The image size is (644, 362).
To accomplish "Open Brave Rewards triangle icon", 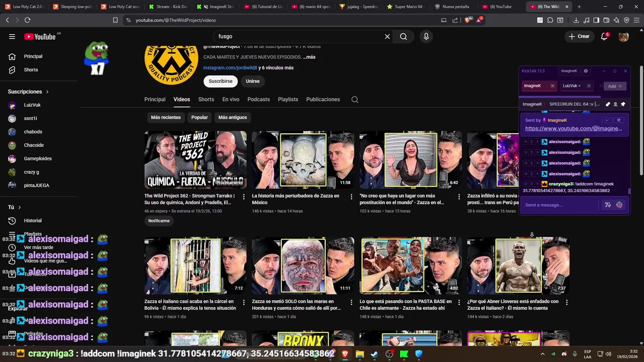I will tap(479, 20).
